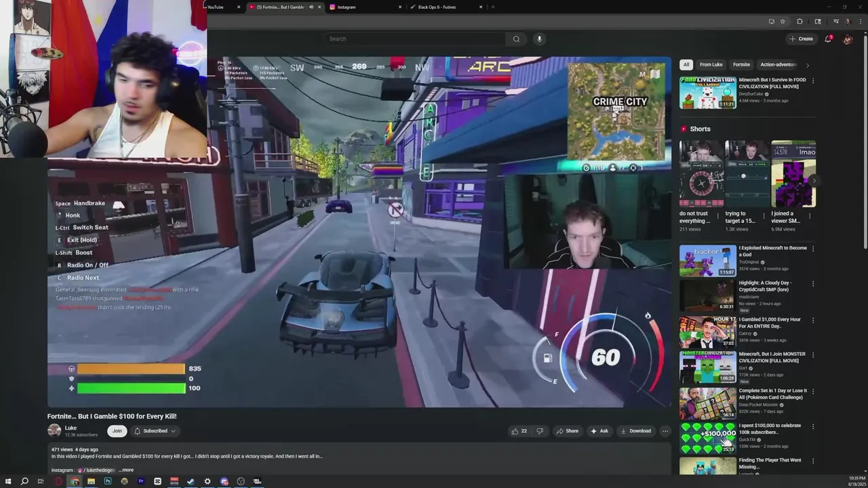Open Steam from the taskbar
868x488 pixels.
point(191,481)
